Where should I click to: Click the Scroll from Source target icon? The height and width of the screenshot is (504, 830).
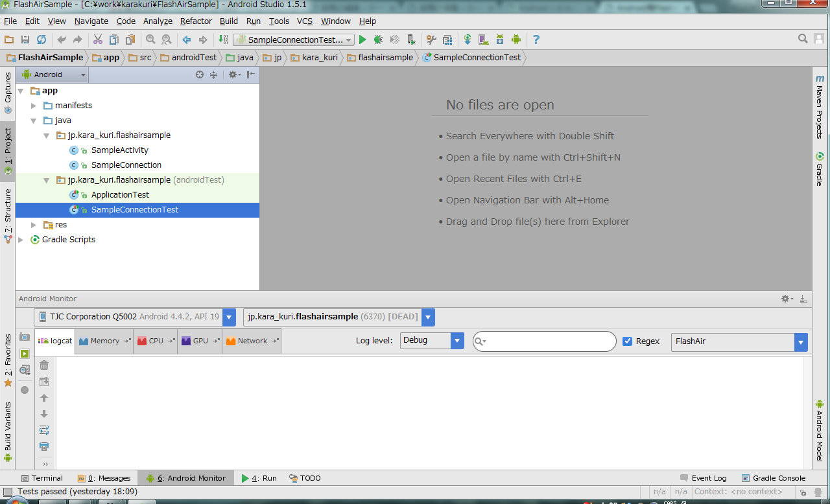200,74
